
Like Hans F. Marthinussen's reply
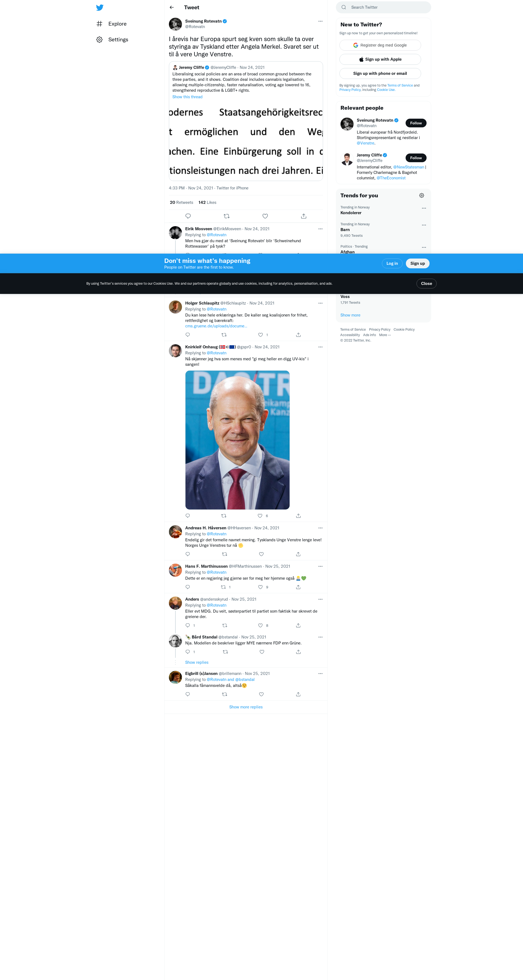261,587
